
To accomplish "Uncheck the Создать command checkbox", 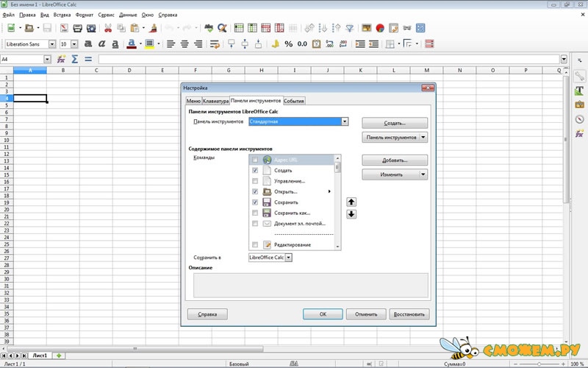I will (x=255, y=171).
